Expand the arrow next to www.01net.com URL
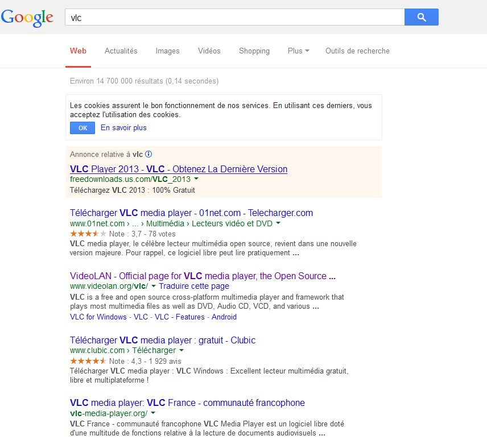This screenshot has height=448, width=487. point(278,223)
